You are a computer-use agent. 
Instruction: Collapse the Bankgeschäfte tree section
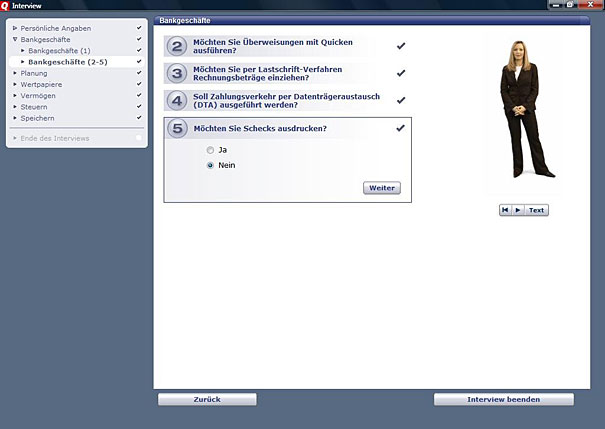coord(15,39)
